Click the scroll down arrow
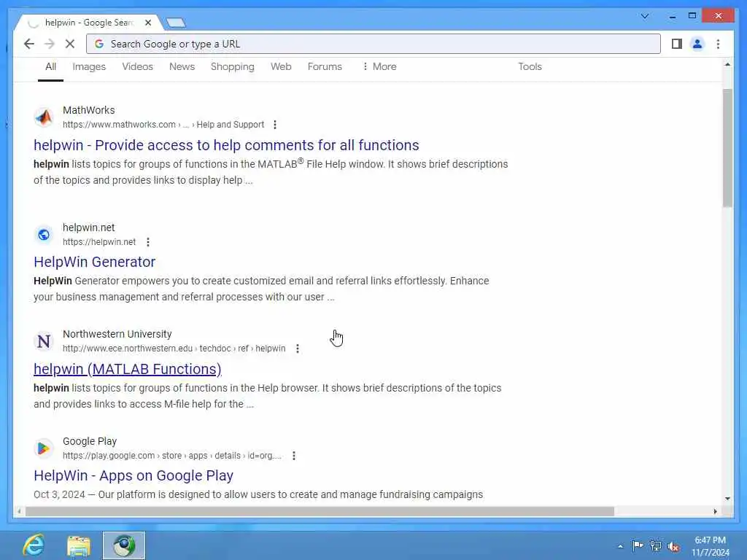Screen dimensions: 747x560 click(727, 499)
